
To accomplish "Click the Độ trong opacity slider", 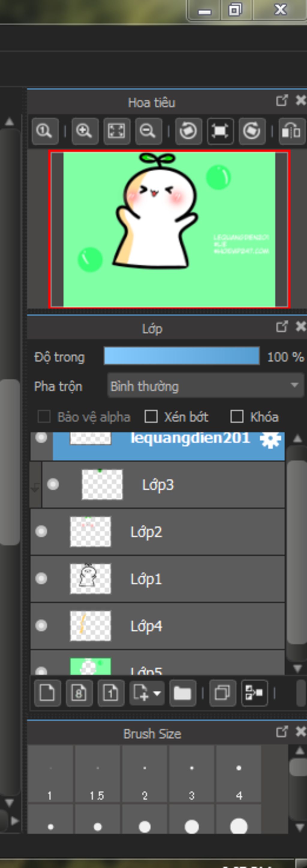I will 181,356.
